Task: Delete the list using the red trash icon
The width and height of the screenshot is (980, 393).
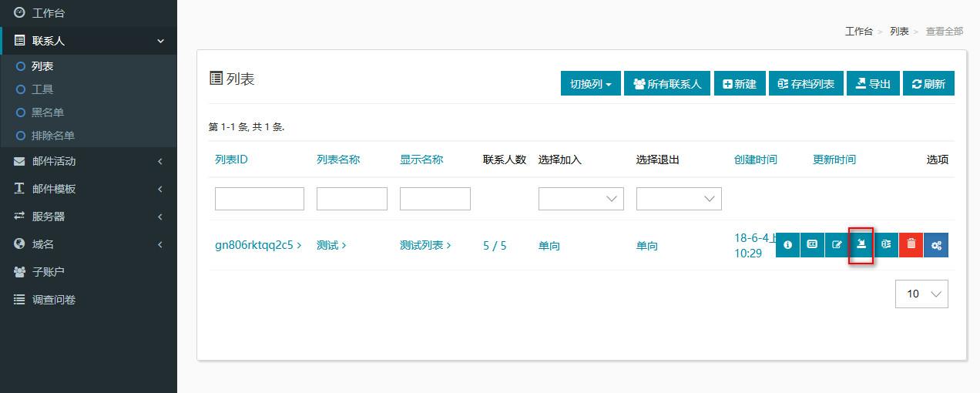Action: (911, 245)
